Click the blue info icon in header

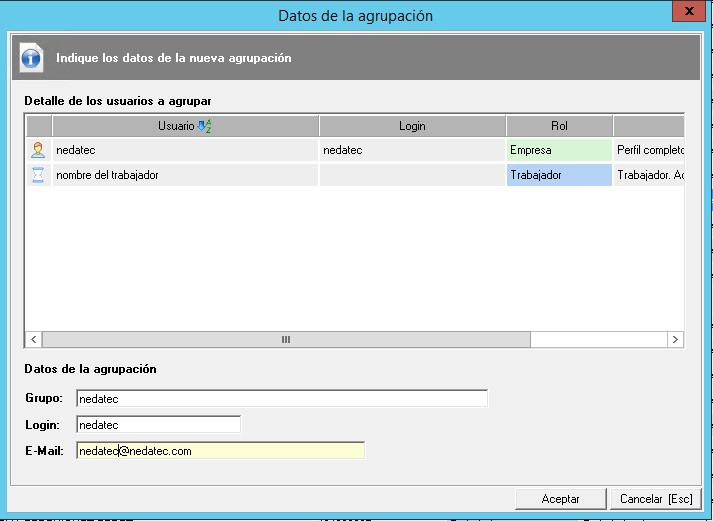click(x=31, y=58)
